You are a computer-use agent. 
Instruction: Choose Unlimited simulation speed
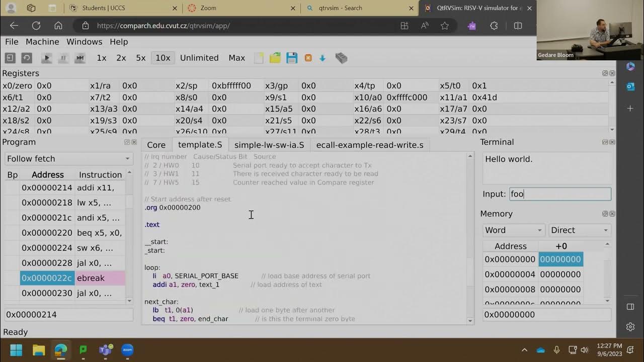[199, 58]
